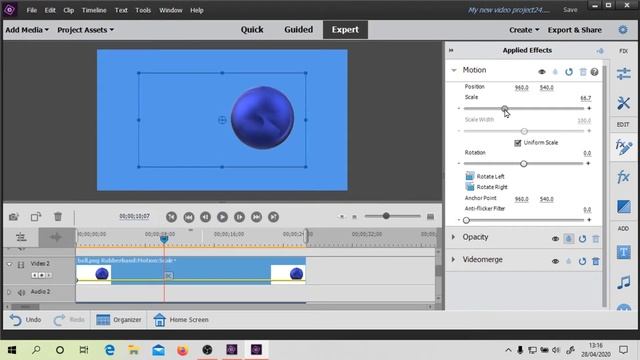Click the freeze frame camera icon
The image size is (640, 360).
(14, 217)
